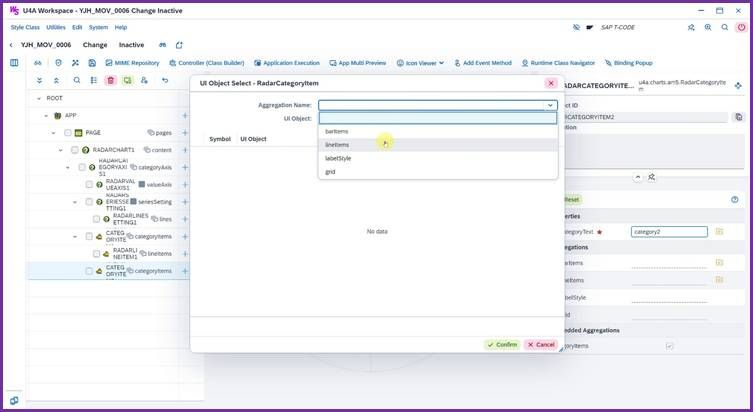Collapse the APP tree node
This screenshot has width=753, height=412.
[x=46, y=116]
